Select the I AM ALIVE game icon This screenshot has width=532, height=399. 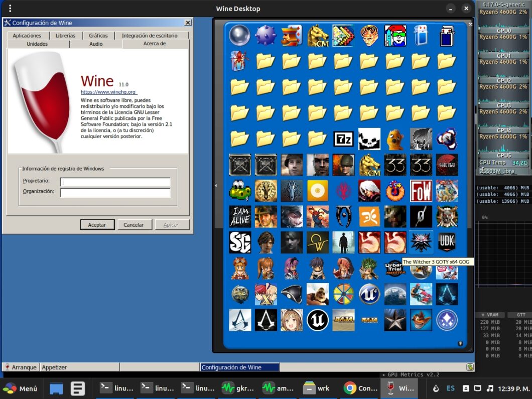pyautogui.click(x=239, y=216)
